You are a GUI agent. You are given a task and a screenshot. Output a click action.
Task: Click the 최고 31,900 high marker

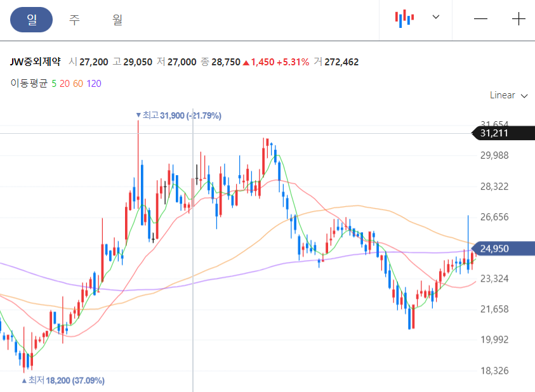[x=178, y=115]
